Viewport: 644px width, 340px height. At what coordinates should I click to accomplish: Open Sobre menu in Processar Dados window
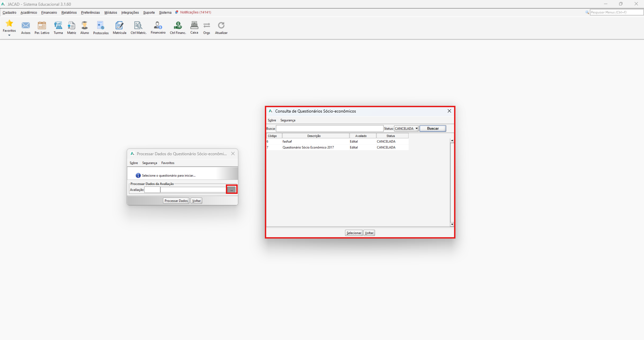pos(134,163)
